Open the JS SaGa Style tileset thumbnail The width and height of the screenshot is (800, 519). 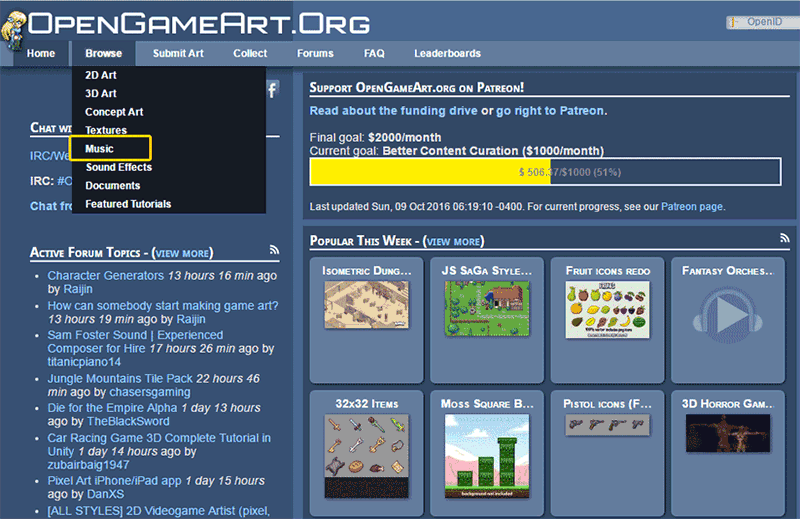[487, 308]
